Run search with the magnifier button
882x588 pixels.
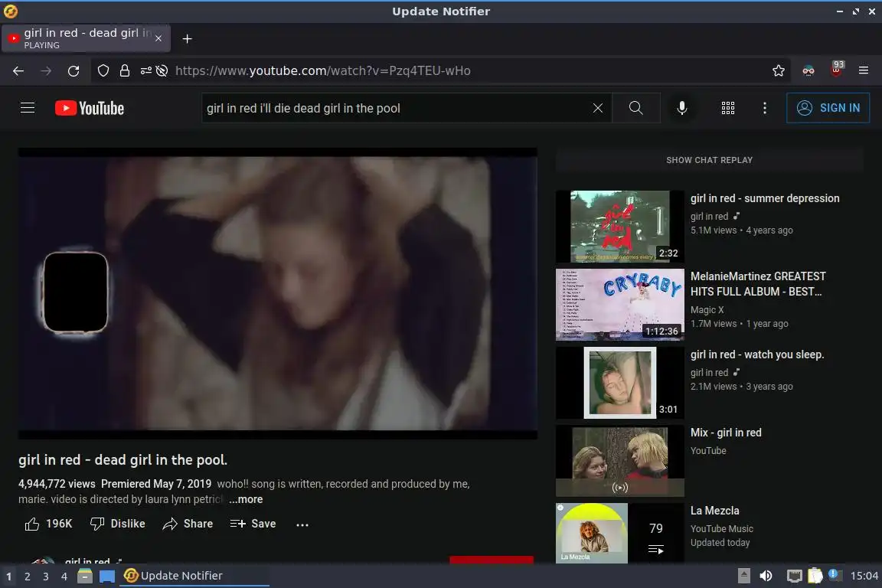[636, 108]
